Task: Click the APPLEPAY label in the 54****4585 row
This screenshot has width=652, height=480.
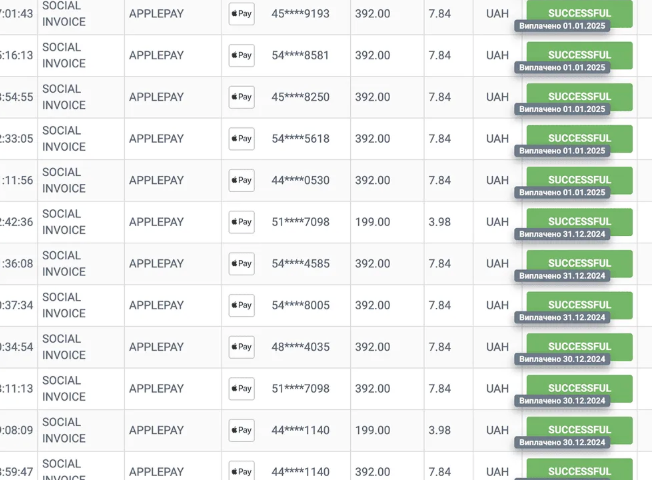Action: coord(157,264)
